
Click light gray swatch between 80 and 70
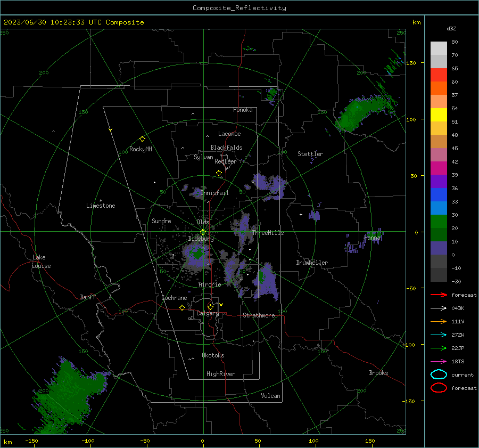click(x=439, y=48)
